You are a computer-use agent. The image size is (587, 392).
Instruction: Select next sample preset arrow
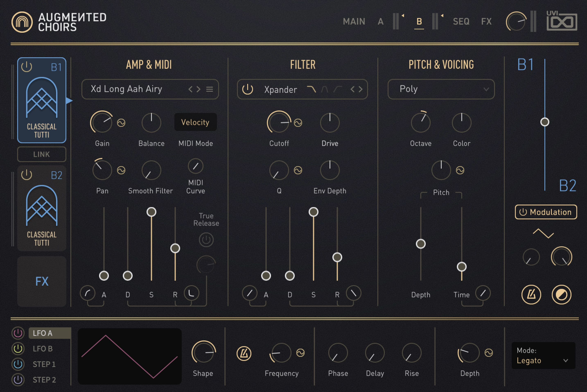coord(199,89)
